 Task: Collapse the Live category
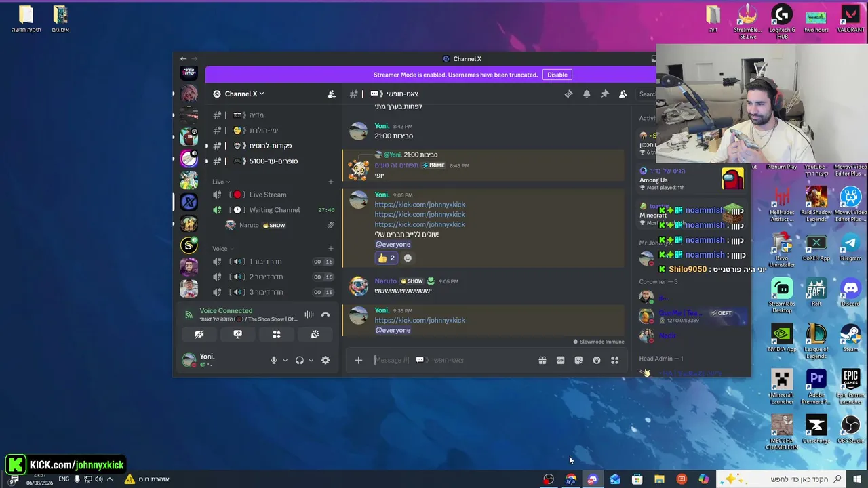click(x=221, y=182)
